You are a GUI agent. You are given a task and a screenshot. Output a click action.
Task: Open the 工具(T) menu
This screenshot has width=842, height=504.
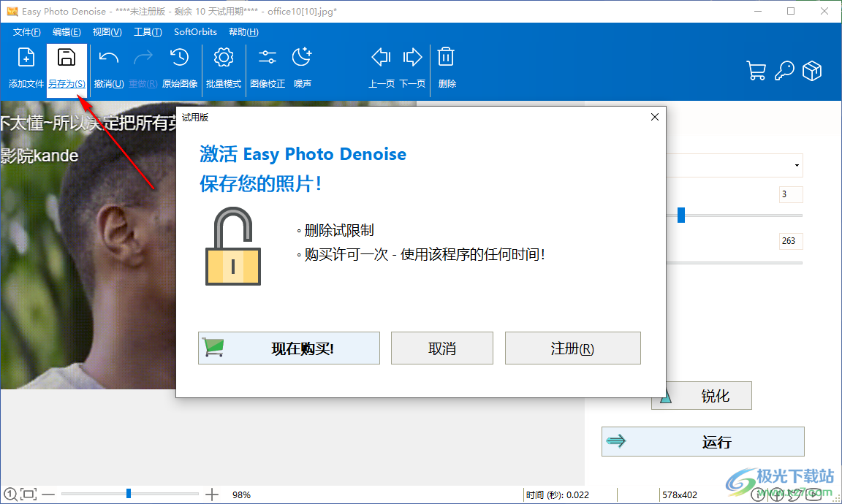coord(148,32)
